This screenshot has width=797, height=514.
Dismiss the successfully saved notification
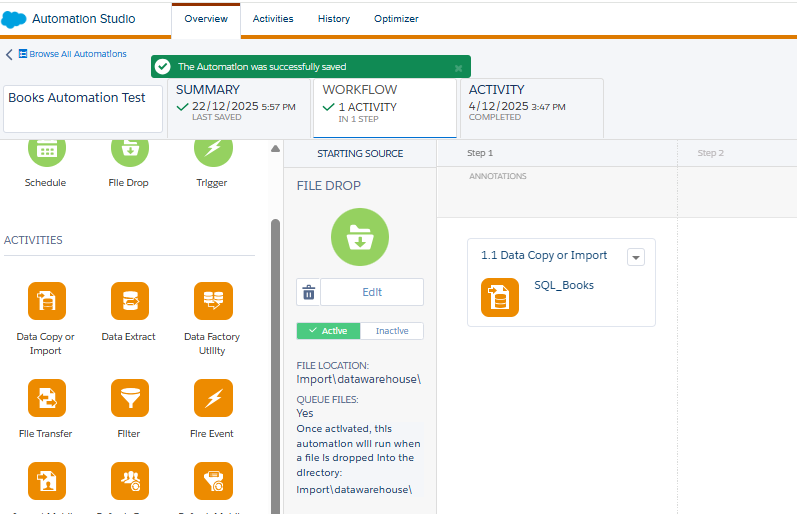(x=458, y=68)
